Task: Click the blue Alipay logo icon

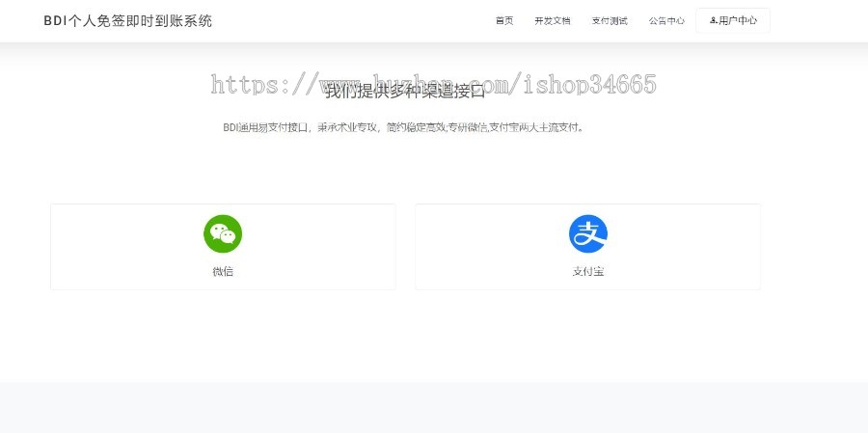Action: (588, 233)
